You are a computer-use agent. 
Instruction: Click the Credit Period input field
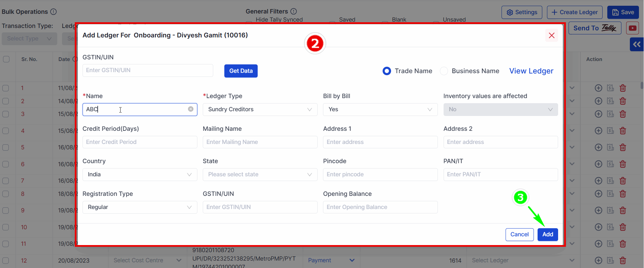click(140, 142)
